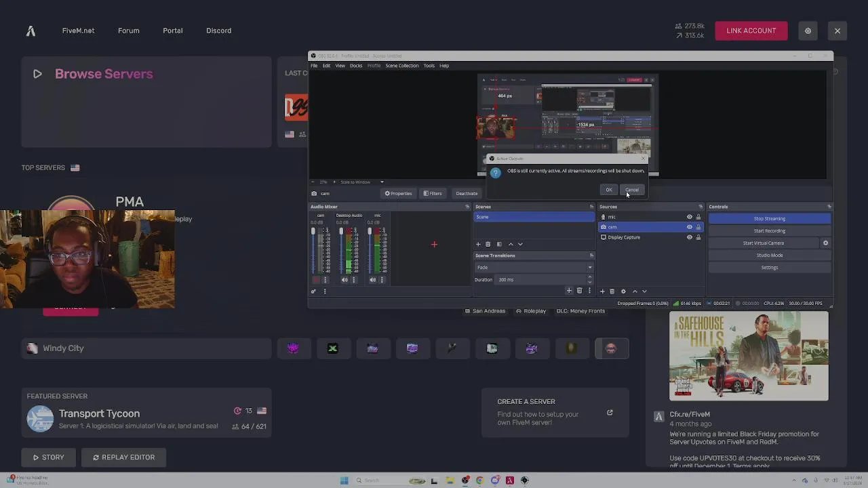Viewport: 868px width, 488px height.
Task: Pop out the Sources dock
Action: [701, 207]
